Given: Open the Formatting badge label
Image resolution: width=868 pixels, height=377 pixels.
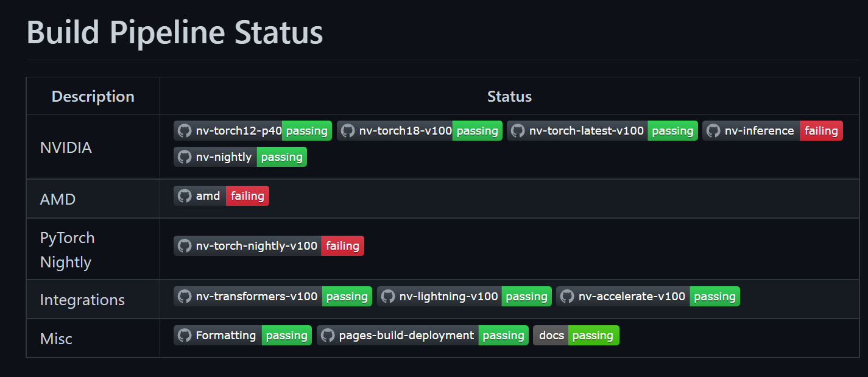Looking at the screenshot, I should (226, 336).
